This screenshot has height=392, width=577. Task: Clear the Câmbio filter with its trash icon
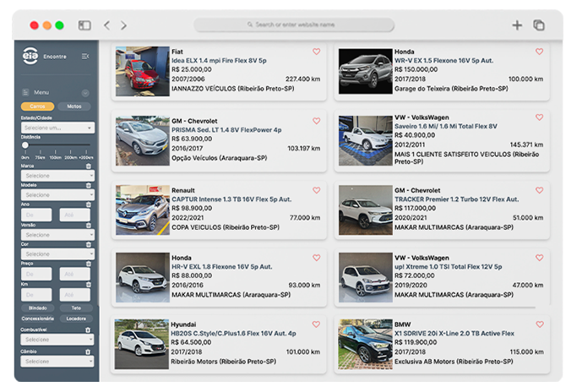tap(88, 352)
